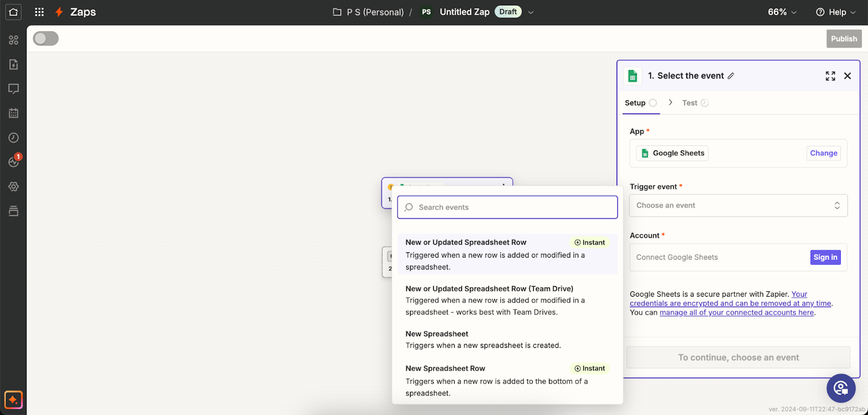
Task: Click the Publish button
Action: pyautogui.click(x=844, y=39)
